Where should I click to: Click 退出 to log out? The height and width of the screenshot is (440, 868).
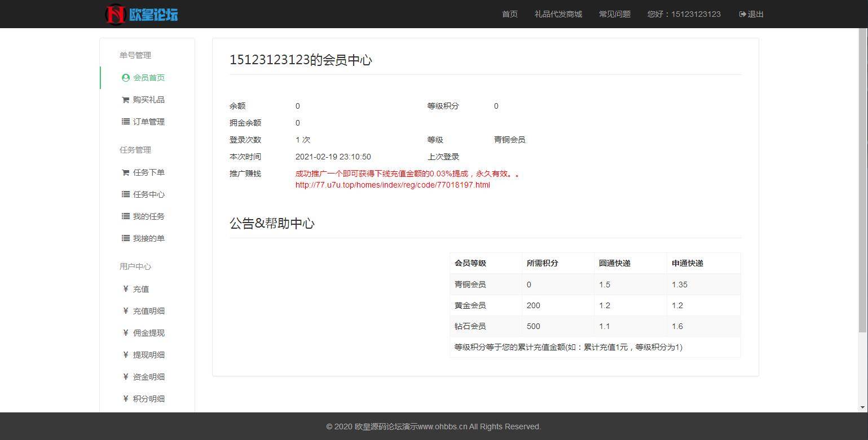(755, 14)
